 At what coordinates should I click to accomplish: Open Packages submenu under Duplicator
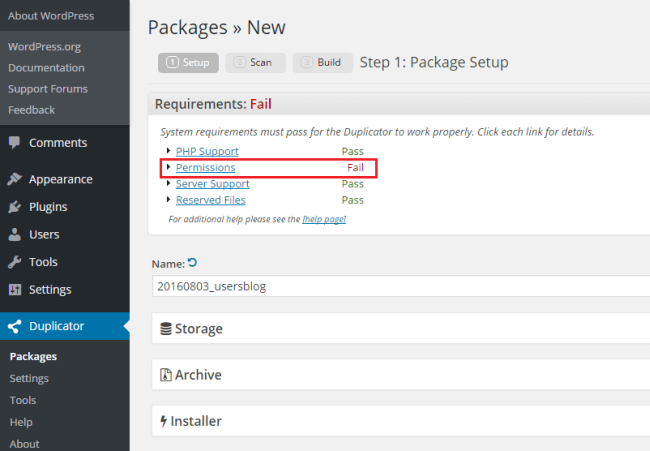[x=33, y=356]
